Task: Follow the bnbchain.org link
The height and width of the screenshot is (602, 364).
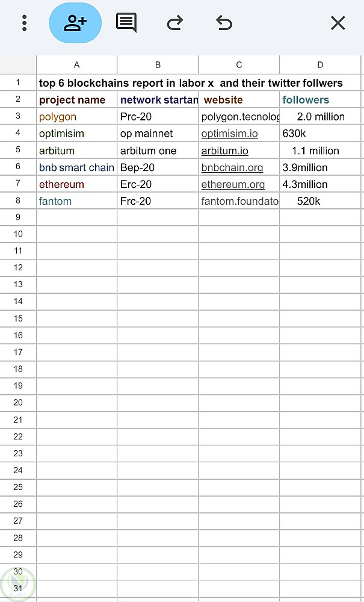Action: [x=232, y=167]
